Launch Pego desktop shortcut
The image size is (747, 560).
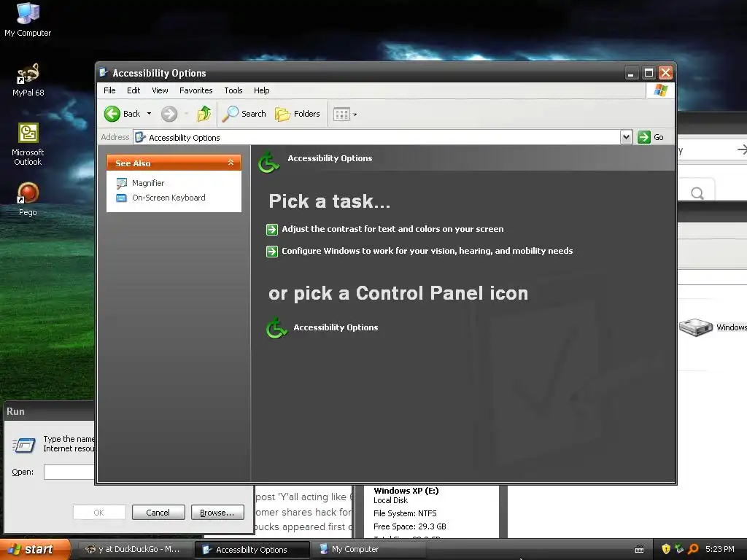pyautogui.click(x=28, y=199)
